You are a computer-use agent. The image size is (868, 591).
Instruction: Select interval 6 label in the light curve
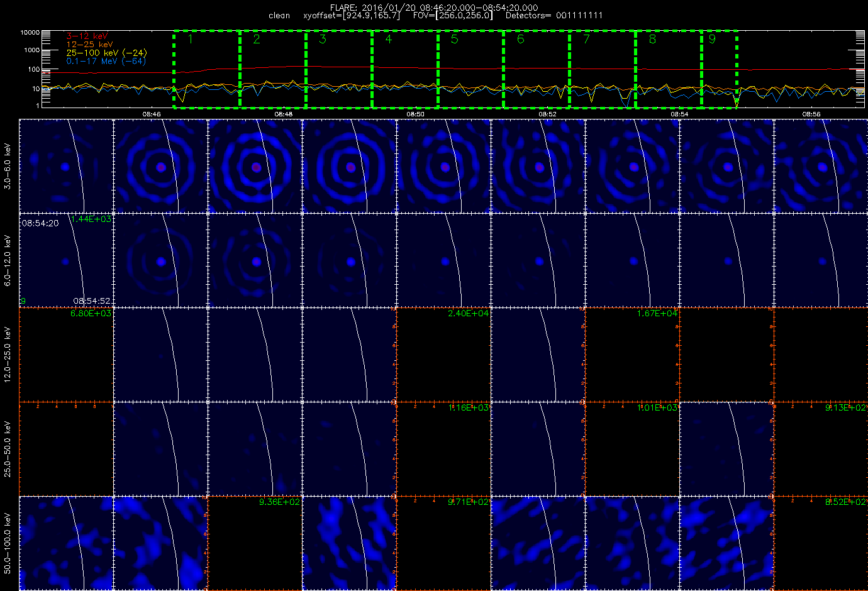tap(521, 40)
